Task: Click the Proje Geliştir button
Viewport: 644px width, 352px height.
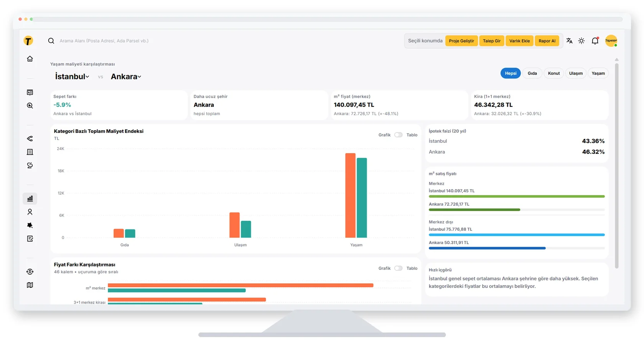Action: pyautogui.click(x=462, y=41)
